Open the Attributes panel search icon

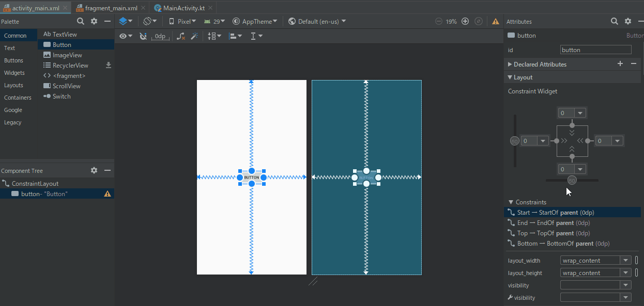pos(614,21)
